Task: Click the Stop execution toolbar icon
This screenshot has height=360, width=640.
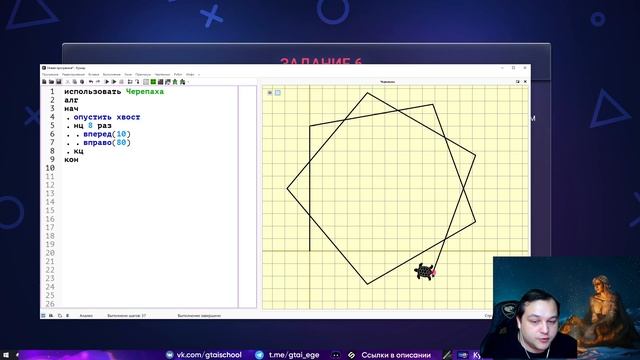Action: click(122, 82)
